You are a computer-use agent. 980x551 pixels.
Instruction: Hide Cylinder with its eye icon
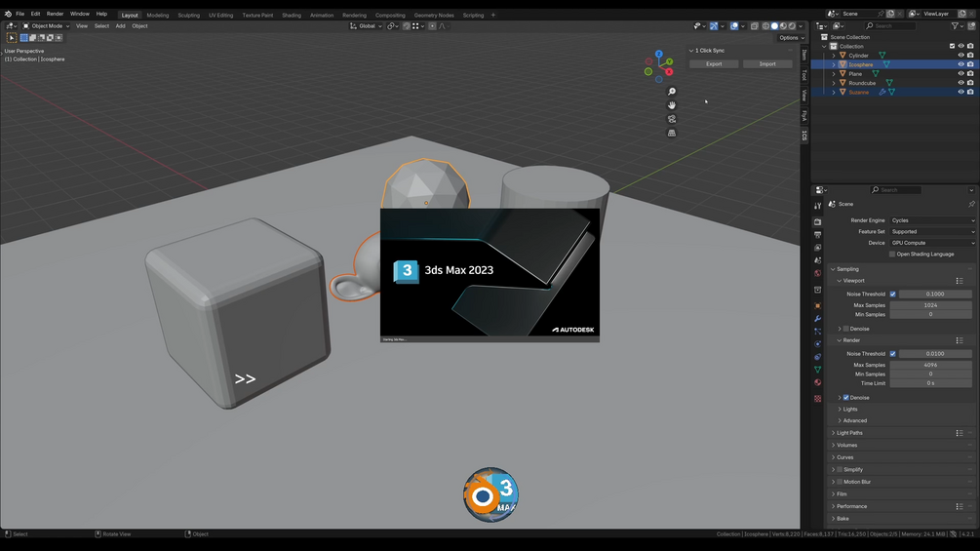(x=960, y=55)
